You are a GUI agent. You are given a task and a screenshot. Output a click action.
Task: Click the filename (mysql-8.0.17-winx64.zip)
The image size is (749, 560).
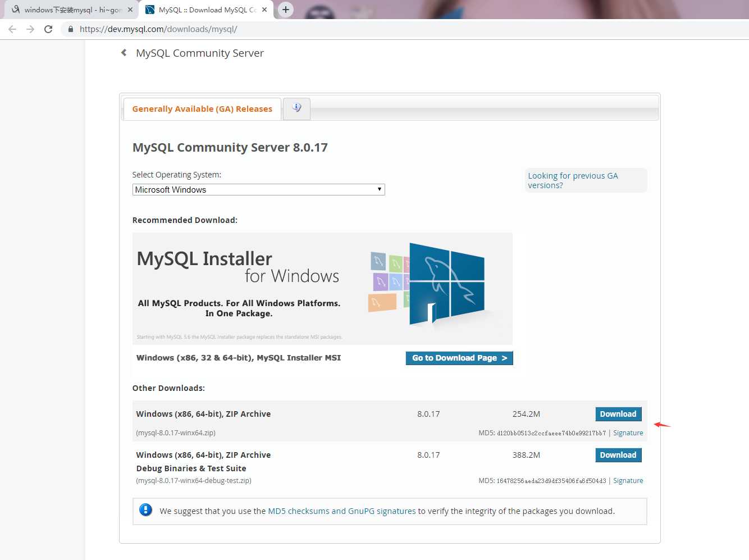176,433
